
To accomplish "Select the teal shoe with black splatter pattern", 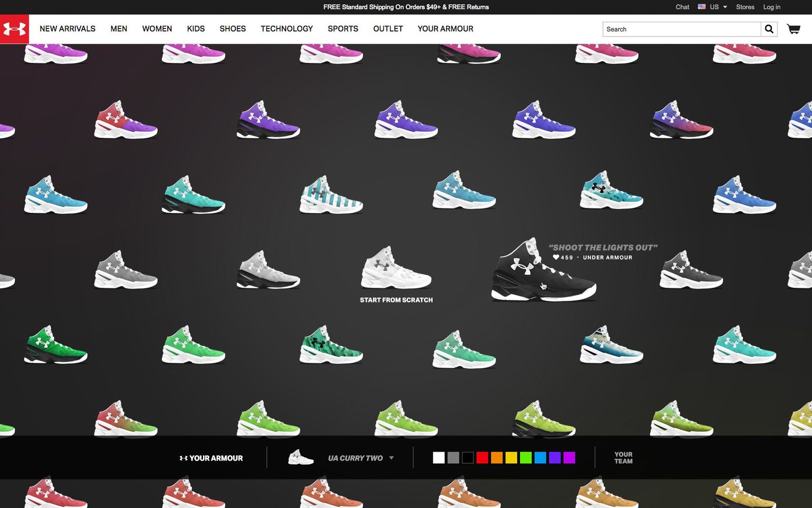I will click(x=612, y=190).
